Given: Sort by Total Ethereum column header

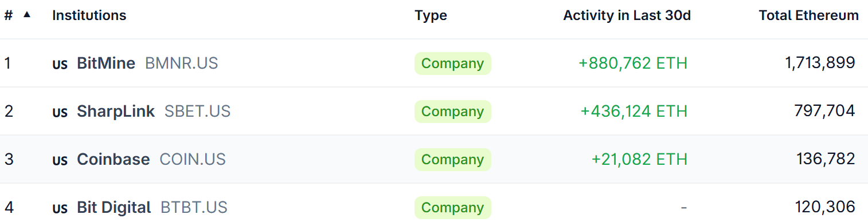Looking at the screenshot, I should coord(809,15).
